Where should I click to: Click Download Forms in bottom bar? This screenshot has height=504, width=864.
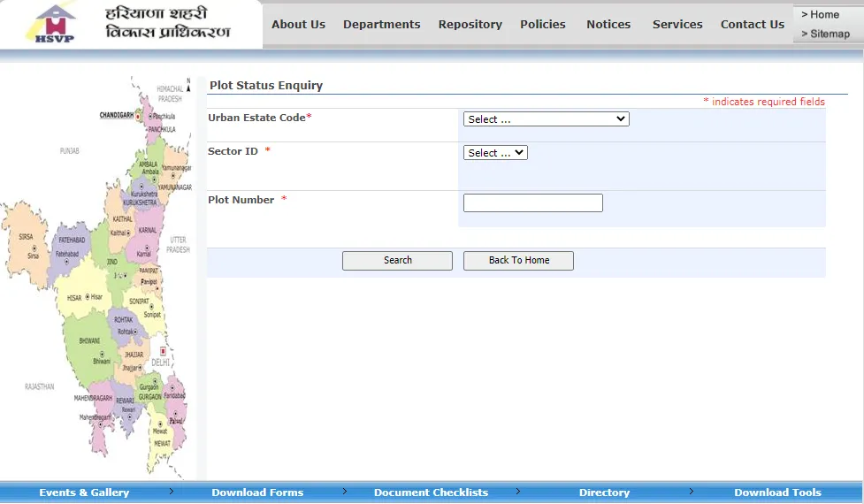tap(257, 493)
